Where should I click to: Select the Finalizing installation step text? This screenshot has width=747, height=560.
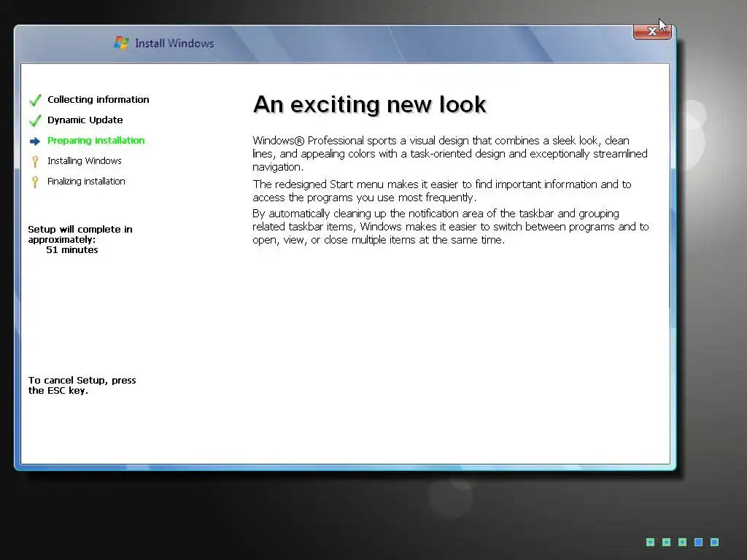[86, 182]
